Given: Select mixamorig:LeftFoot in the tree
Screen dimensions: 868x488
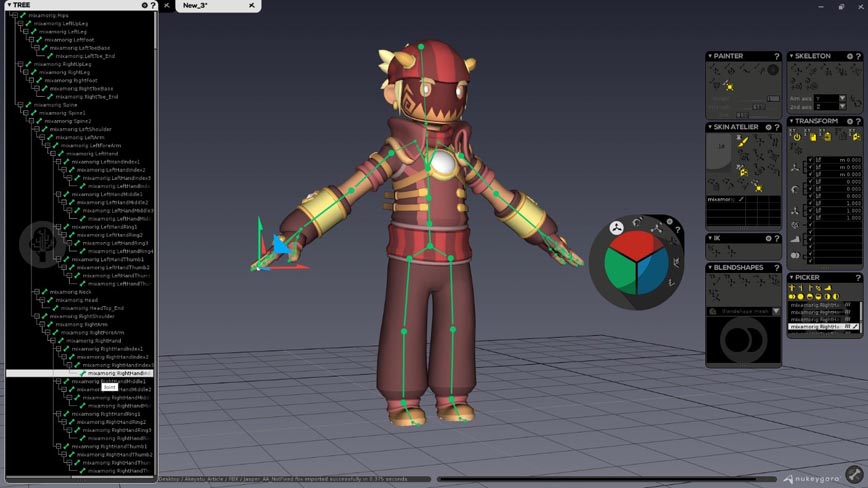Looking at the screenshot, I should [x=69, y=40].
